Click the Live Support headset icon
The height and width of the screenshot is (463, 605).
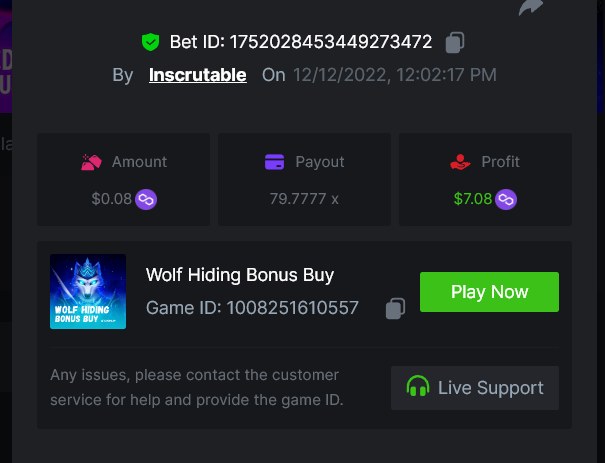417,387
